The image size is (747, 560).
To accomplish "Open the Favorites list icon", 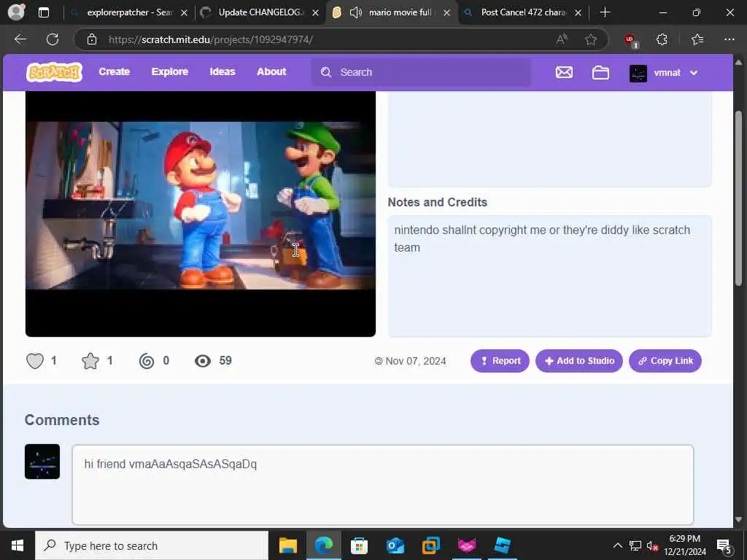I will (x=697, y=39).
